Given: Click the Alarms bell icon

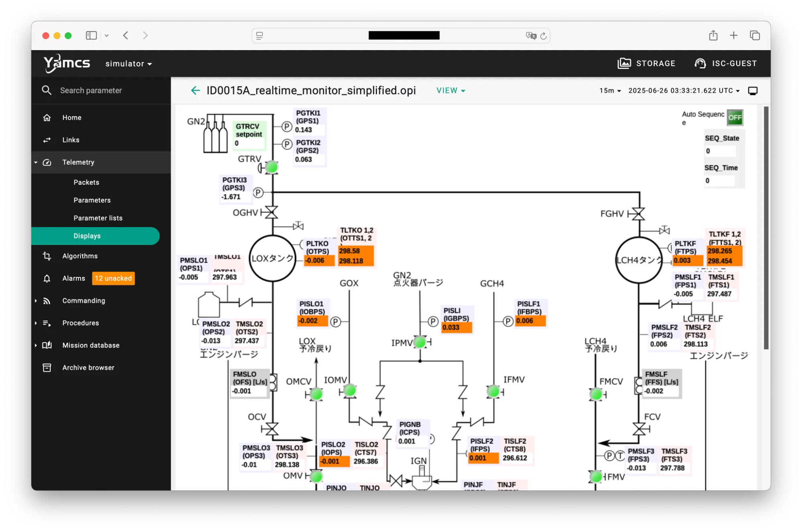Looking at the screenshot, I should click(47, 278).
